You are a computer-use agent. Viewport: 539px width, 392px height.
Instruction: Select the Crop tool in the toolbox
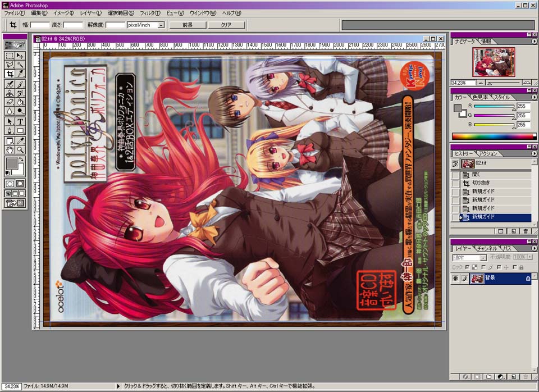pos(10,74)
